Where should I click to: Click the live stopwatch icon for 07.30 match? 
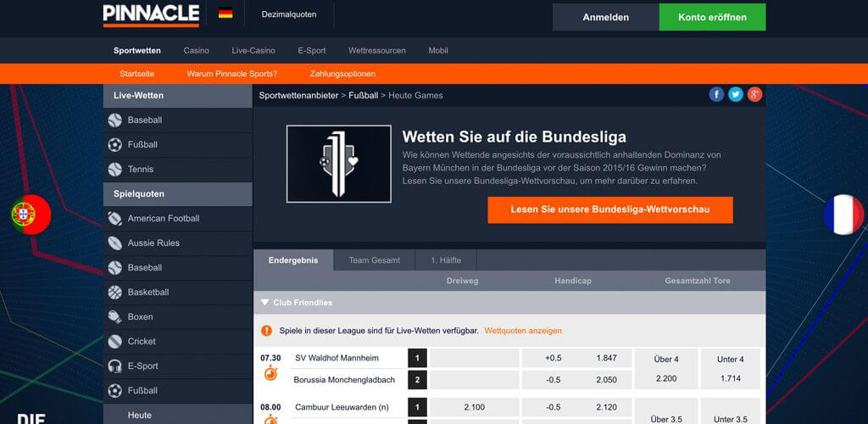270,372
